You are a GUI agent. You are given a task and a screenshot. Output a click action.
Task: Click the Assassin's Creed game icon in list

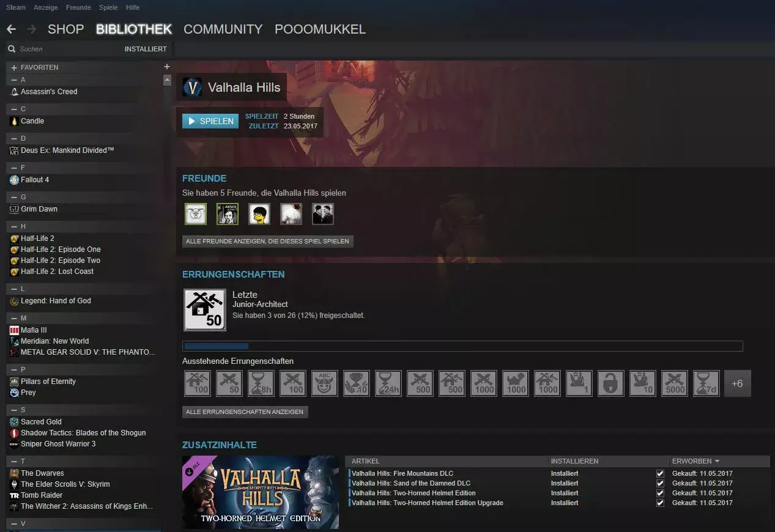(x=15, y=92)
